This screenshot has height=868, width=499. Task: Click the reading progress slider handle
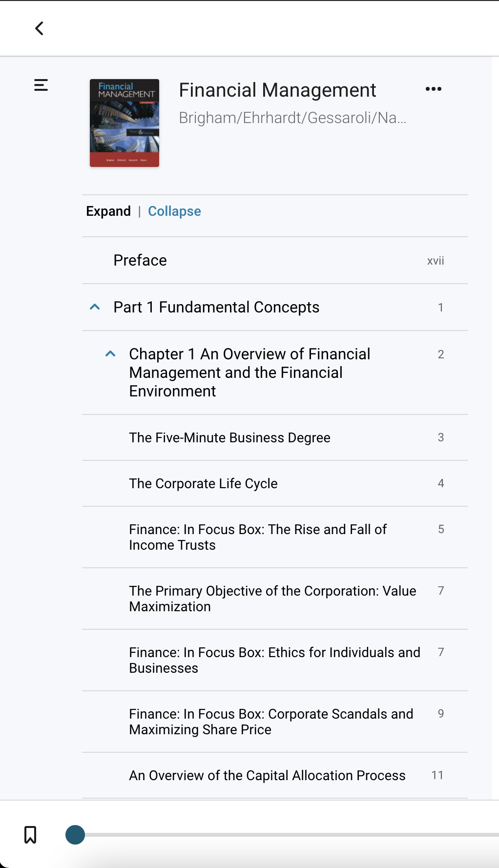point(75,835)
